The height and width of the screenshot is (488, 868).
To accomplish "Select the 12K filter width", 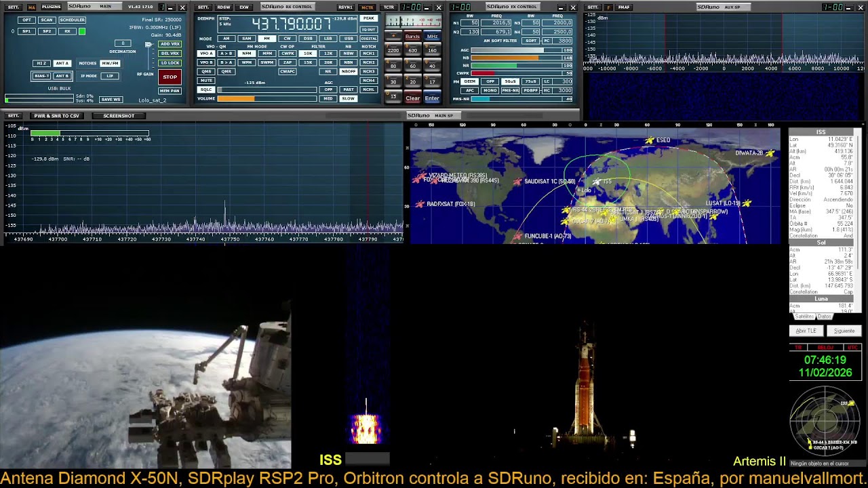I will pyautogui.click(x=328, y=54).
